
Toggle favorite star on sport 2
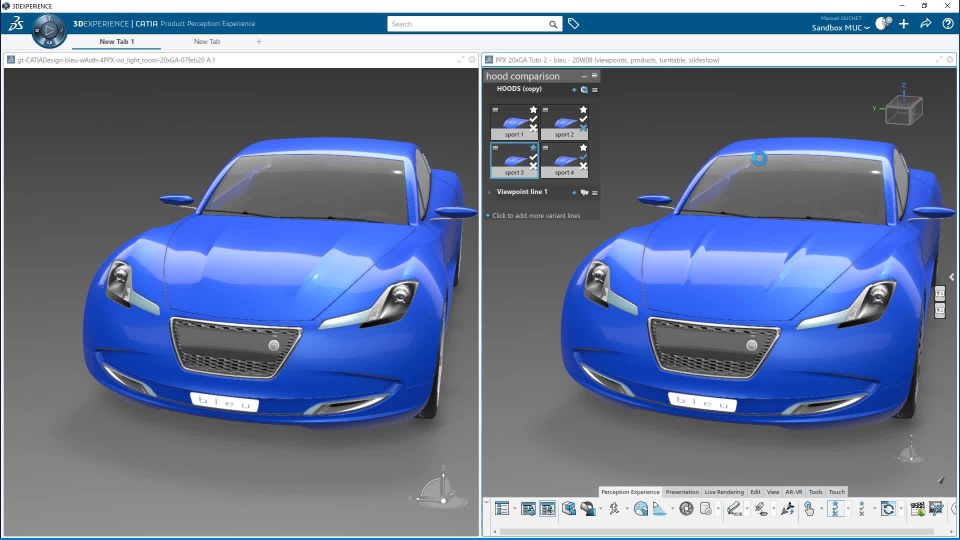tap(583, 110)
